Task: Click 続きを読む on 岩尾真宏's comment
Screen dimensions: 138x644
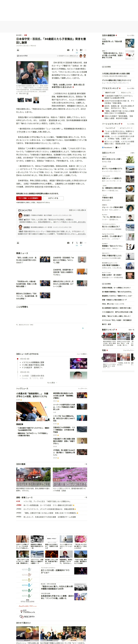Action: click(x=81, y=234)
